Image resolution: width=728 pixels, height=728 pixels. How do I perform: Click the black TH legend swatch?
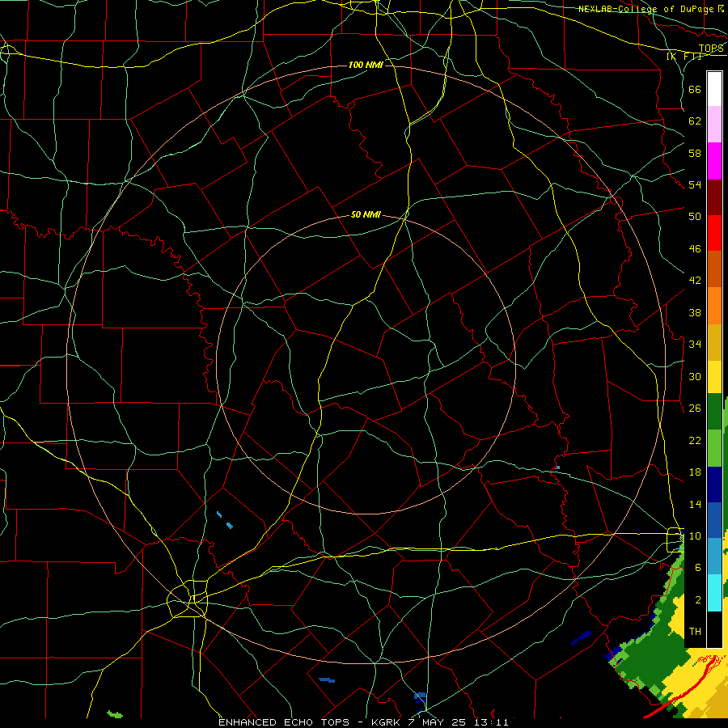pyautogui.click(x=714, y=629)
